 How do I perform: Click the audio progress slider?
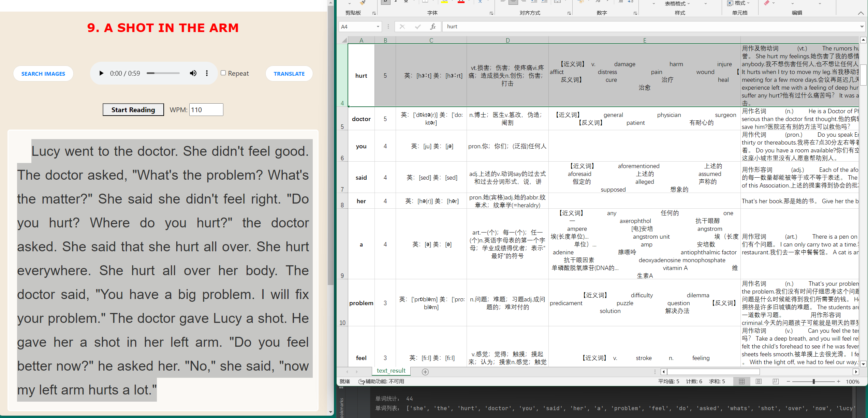point(163,73)
